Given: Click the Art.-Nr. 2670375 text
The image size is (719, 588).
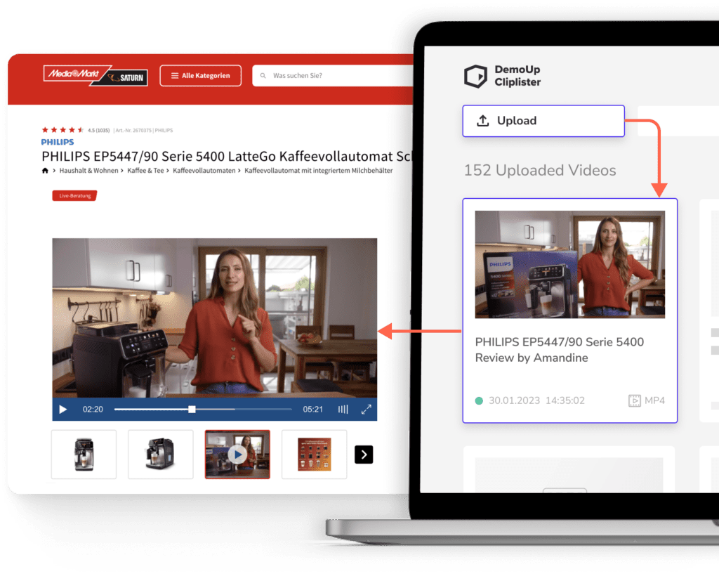Looking at the screenshot, I should coord(133,130).
